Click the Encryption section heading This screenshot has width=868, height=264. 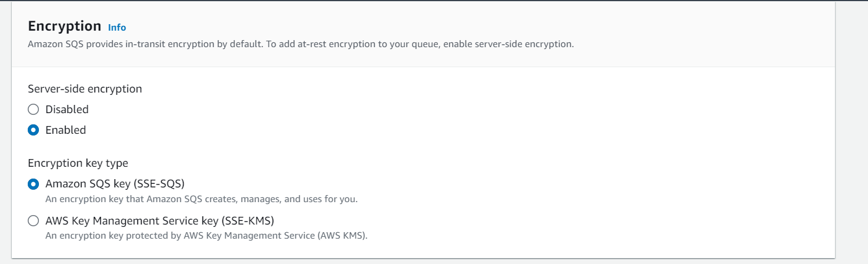tap(65, 26)
